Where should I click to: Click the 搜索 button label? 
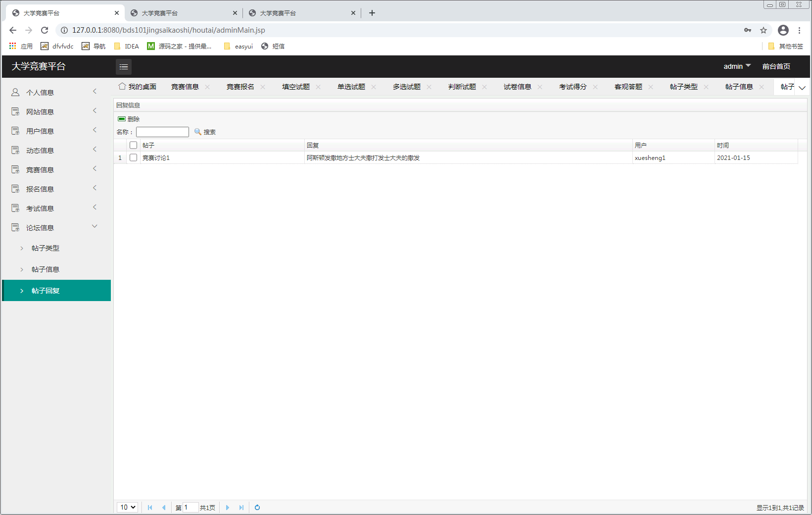[x=210, y=132]
